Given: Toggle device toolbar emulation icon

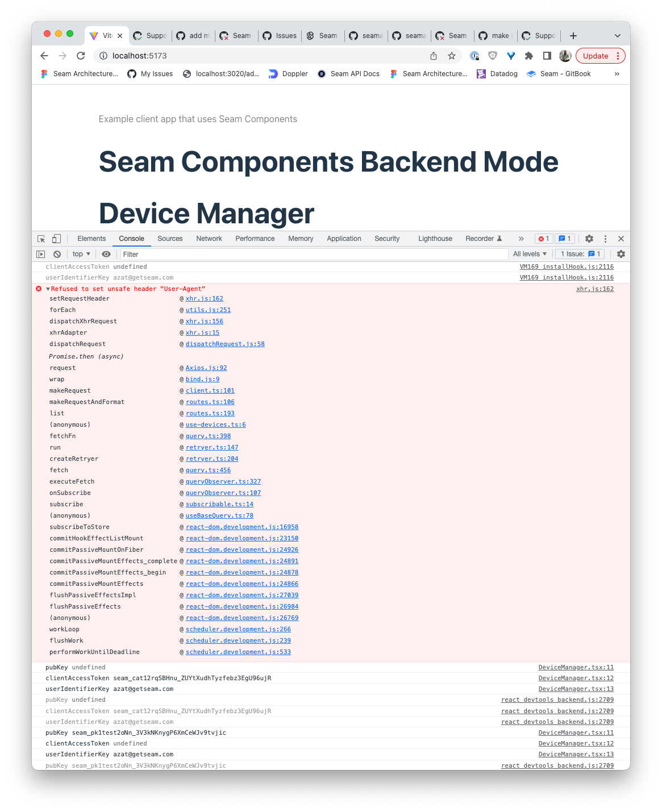Looking at the screenshot, I should pos(56,239).
